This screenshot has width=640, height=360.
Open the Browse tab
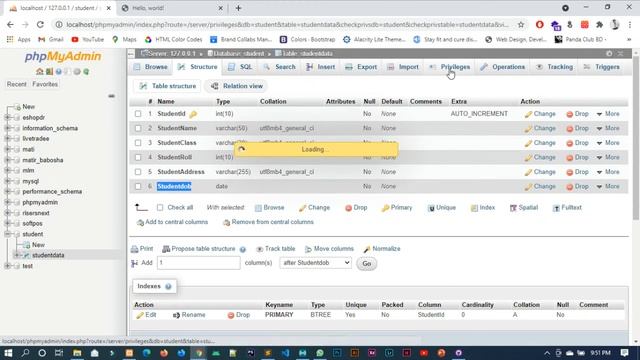pyautogui.click(x=151, y=67)
